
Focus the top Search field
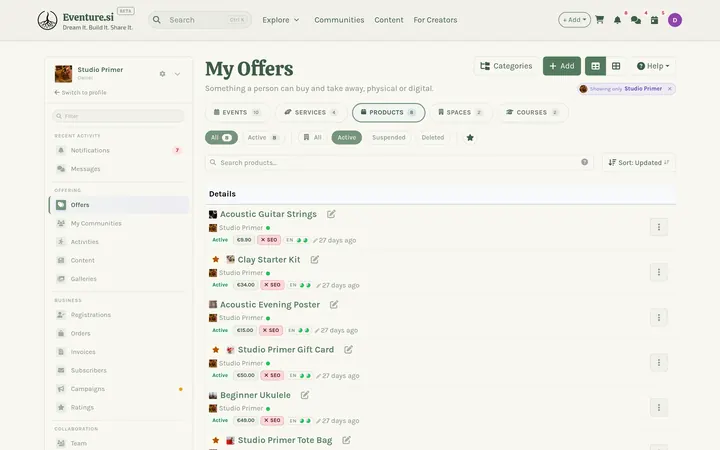pos(200,20)
